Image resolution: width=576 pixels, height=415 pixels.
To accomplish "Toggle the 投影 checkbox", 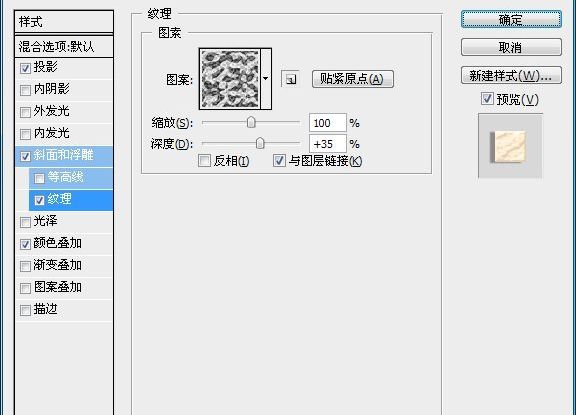I will click(25, 68).
